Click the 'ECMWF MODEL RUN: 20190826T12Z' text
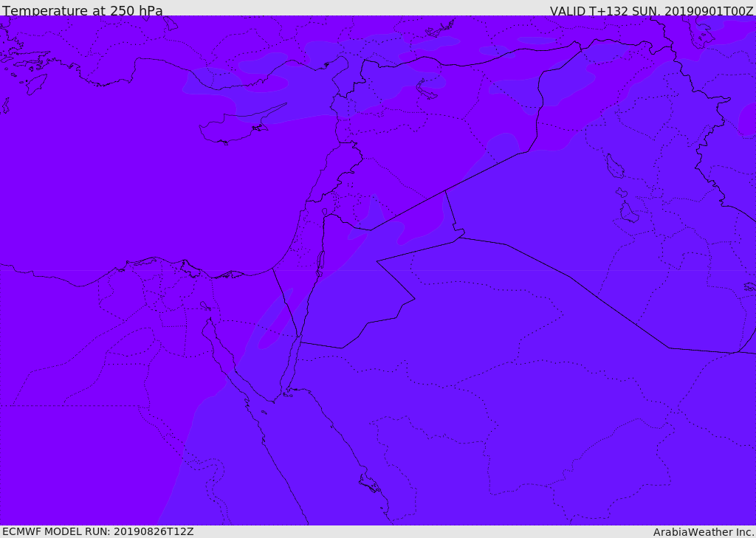Viewport: 756px width, 538px height. (98, 531)
